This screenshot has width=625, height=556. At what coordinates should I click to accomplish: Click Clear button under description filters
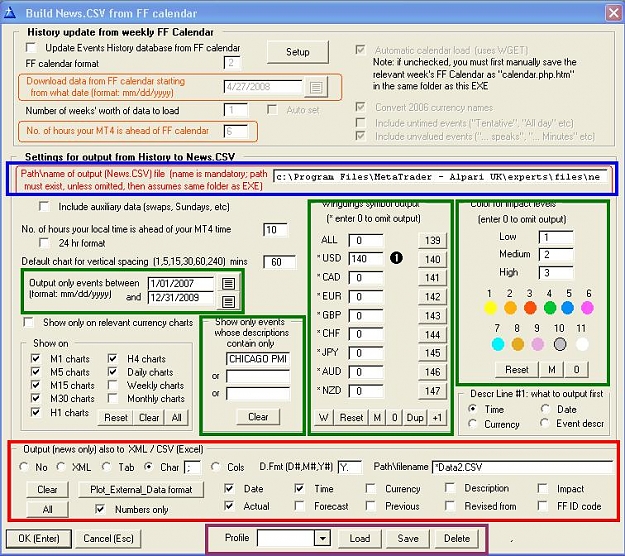pos(258,417)
